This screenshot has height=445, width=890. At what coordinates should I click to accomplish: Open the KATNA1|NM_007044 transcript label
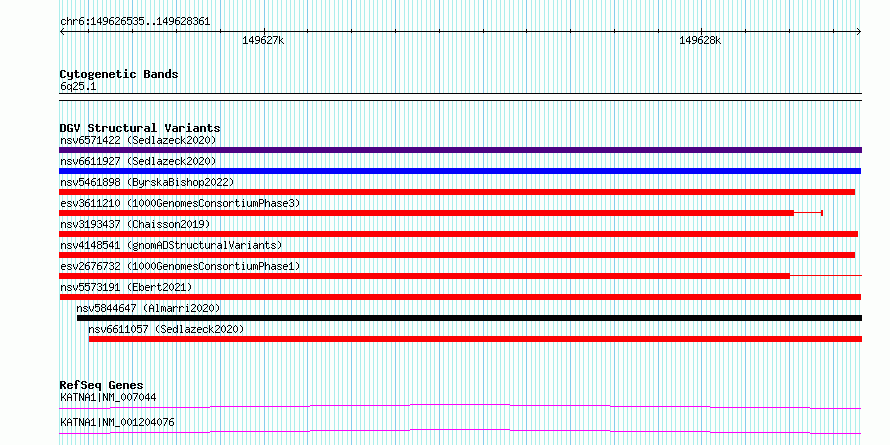coord(108,397)
